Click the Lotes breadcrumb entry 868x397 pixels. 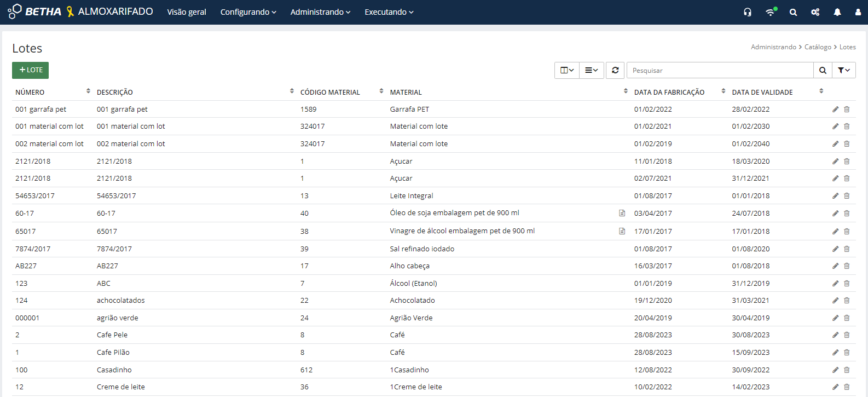(x=848, y=47)
